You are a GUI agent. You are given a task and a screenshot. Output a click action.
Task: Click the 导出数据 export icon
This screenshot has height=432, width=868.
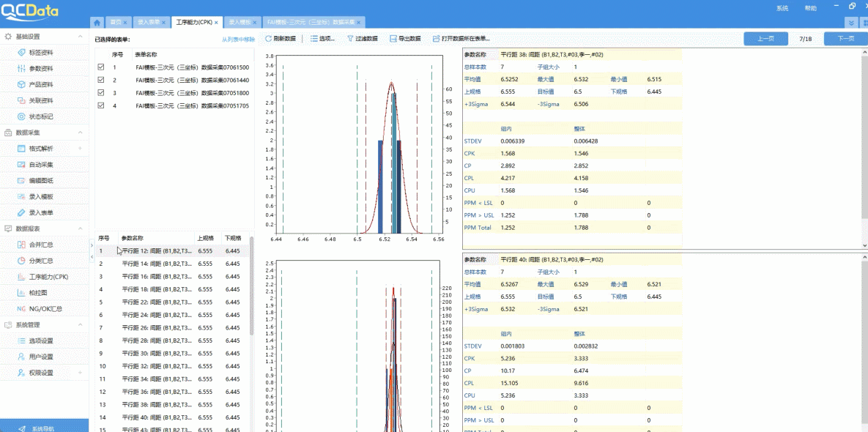click(x=393, y=39)
